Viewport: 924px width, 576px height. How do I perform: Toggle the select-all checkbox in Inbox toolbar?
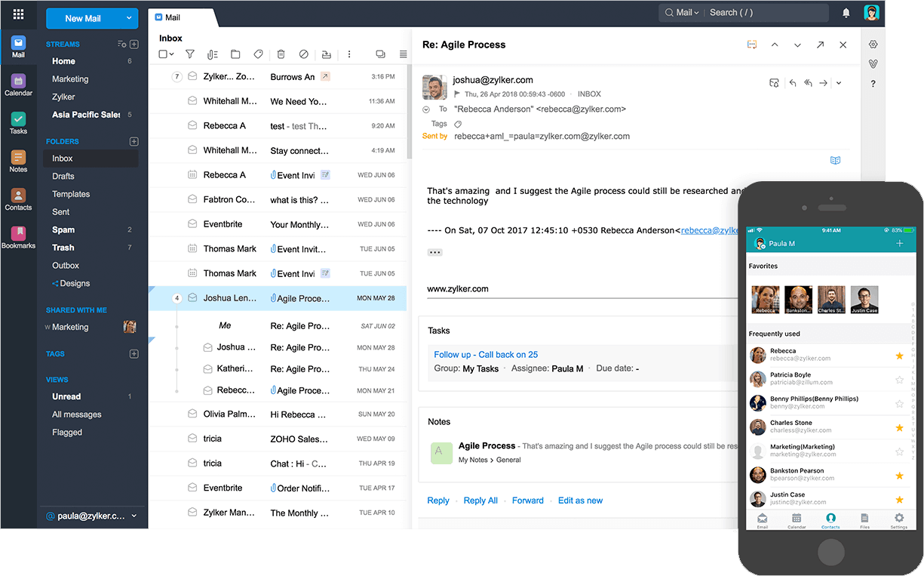(x=163, y=54)
